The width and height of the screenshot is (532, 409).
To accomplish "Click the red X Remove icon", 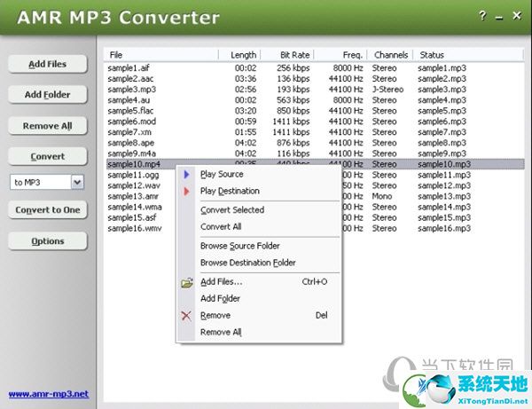I will [x=186, y=316].
